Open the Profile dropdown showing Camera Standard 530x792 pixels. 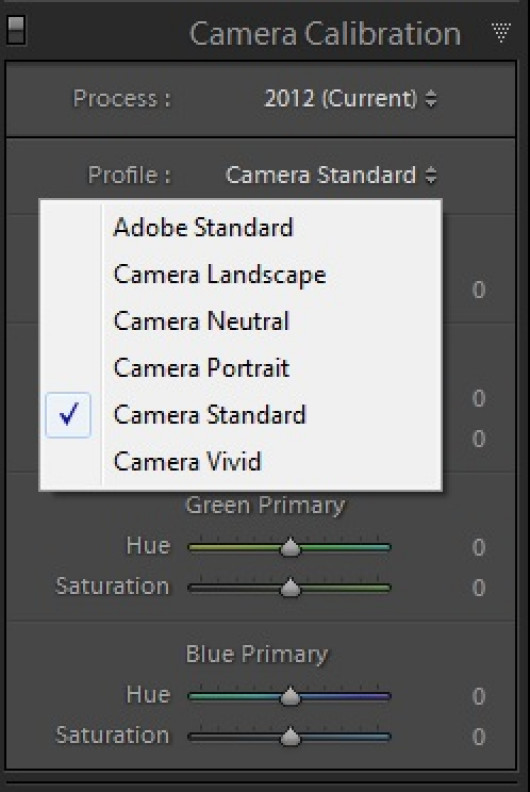[331, 175]
